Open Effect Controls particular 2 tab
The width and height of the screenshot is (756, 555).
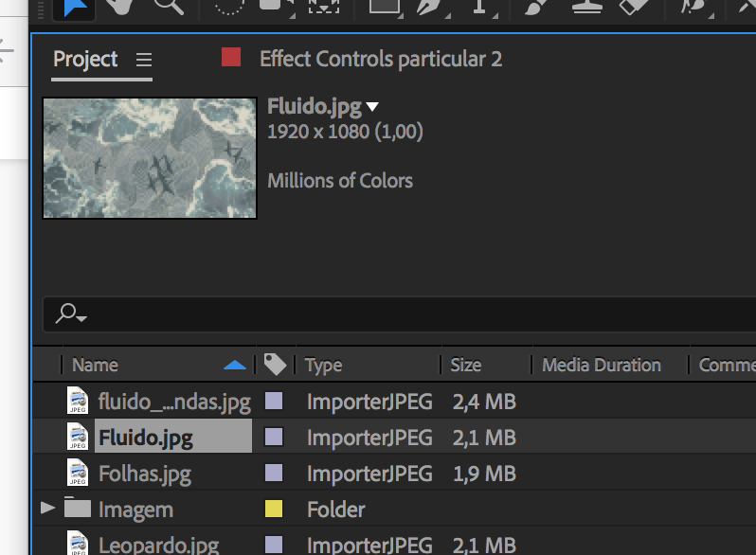click(380, 60)
